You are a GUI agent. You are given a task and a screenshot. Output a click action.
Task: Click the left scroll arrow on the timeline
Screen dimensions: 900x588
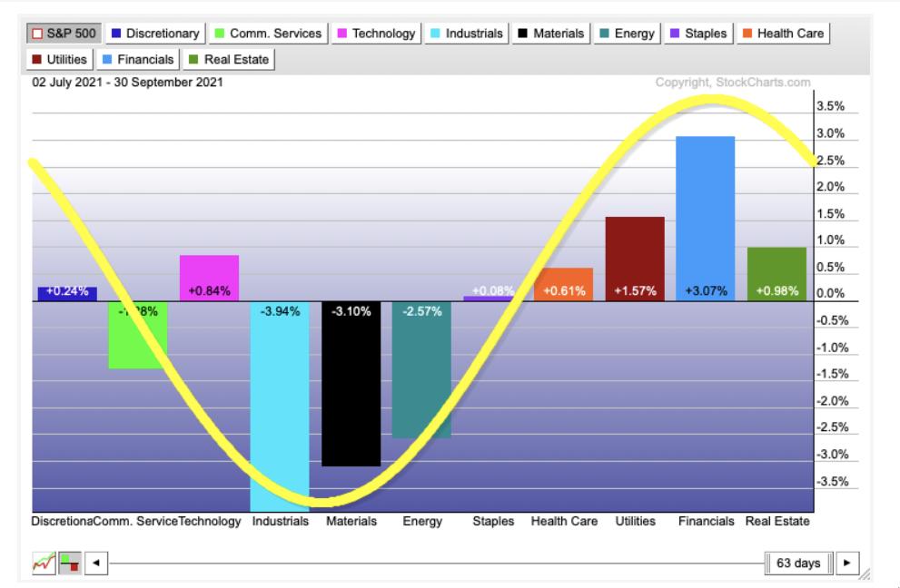(x=97, y=563)
